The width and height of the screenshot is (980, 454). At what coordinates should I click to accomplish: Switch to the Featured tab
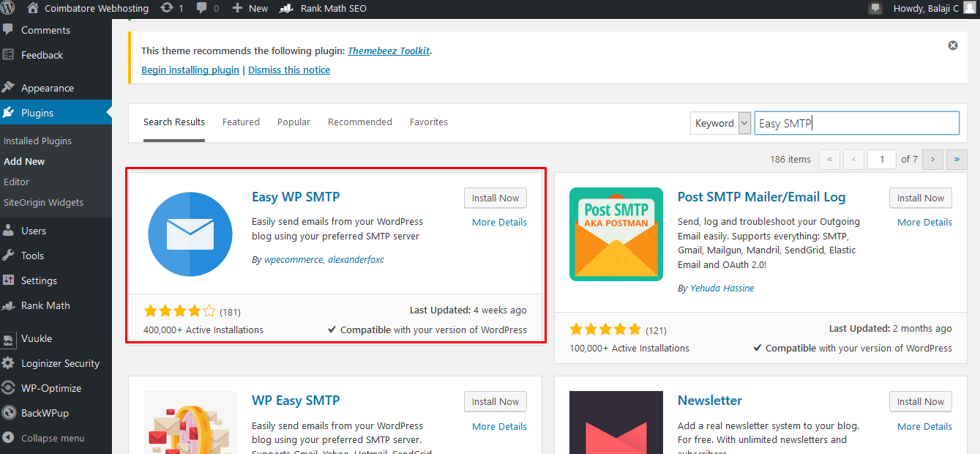[x=241, y=122]
